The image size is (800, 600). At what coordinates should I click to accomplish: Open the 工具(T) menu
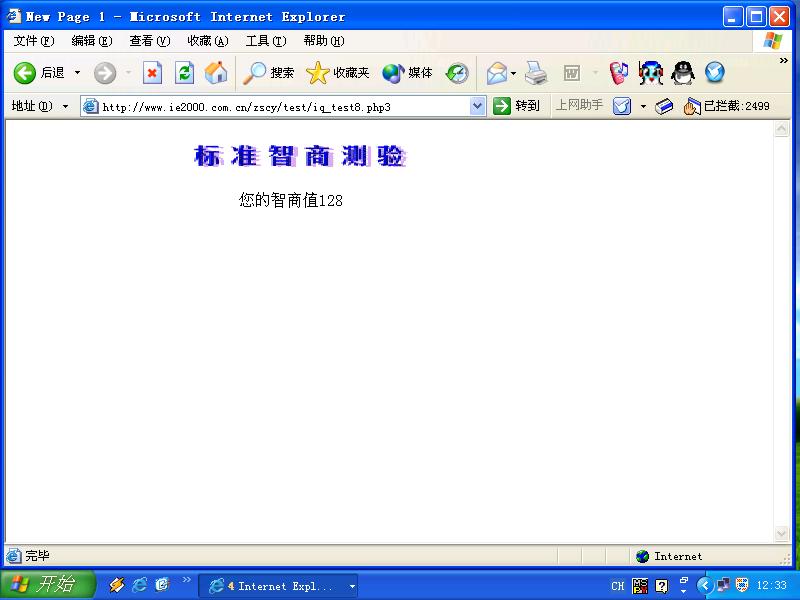click(x=266, y=41)
